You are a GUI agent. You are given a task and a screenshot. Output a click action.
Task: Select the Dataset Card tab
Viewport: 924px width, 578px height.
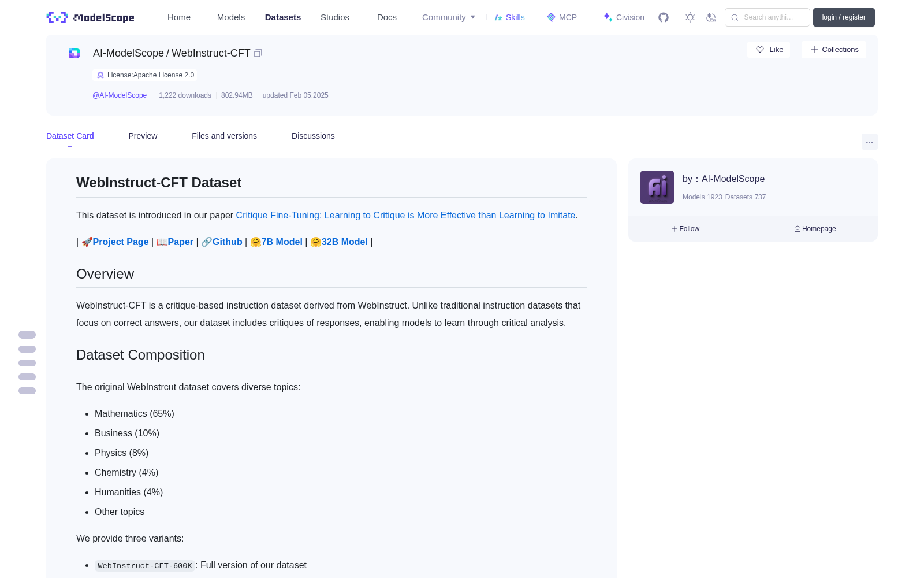point(70,136)
